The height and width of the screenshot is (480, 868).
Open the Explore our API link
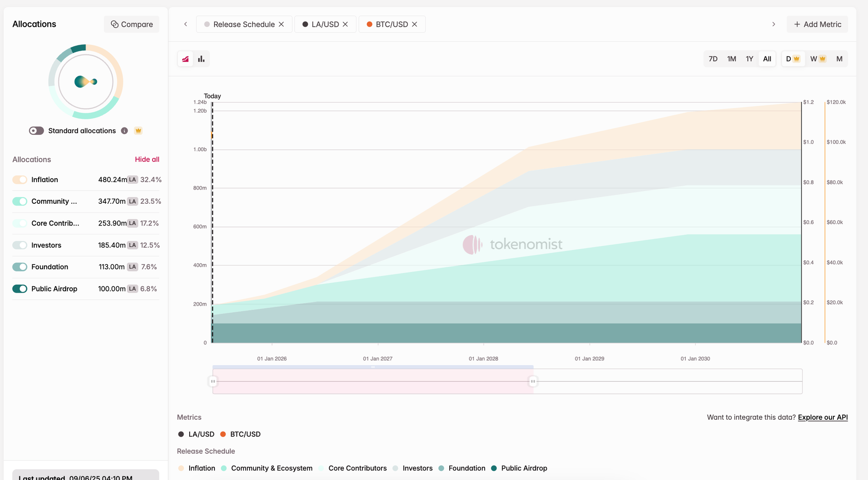(822, 417)
